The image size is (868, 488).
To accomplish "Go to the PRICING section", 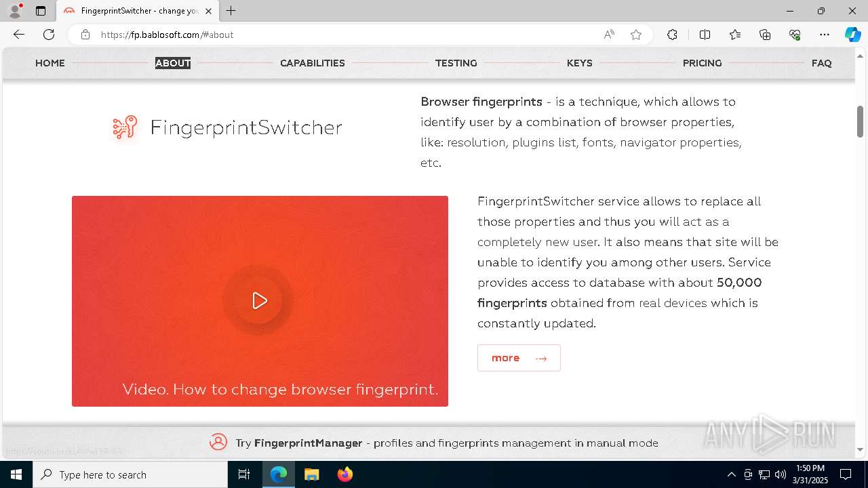I will tap(703, 63).
